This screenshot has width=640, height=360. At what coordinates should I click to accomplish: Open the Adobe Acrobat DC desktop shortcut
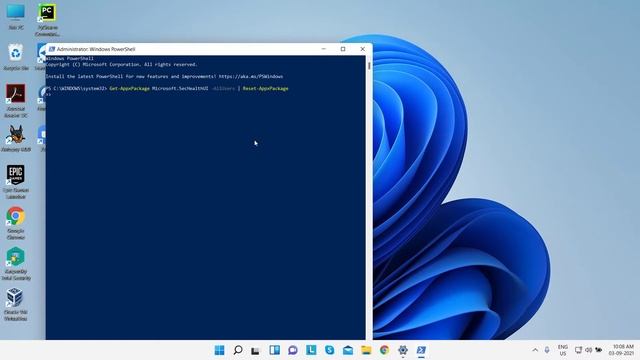click(16, 100)
